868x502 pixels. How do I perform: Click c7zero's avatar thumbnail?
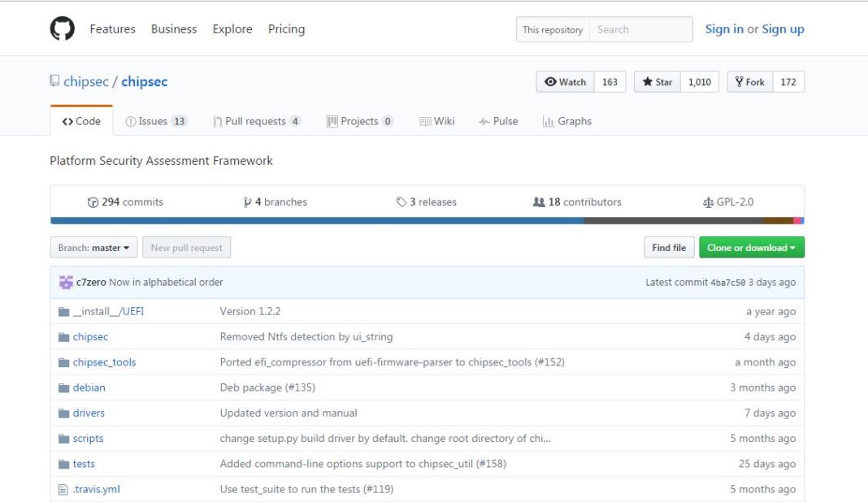(x=66, y=282)
